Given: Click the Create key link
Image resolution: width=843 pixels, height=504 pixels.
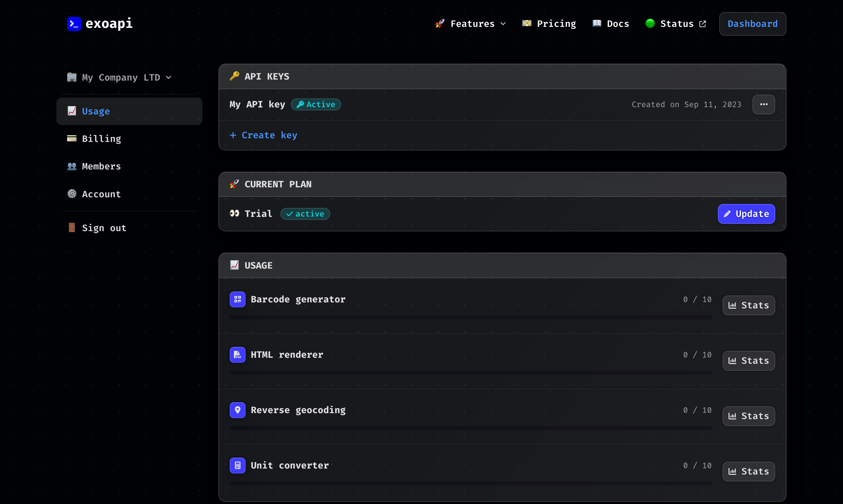Looking at the screenshot, I should (x=264, y=135).
